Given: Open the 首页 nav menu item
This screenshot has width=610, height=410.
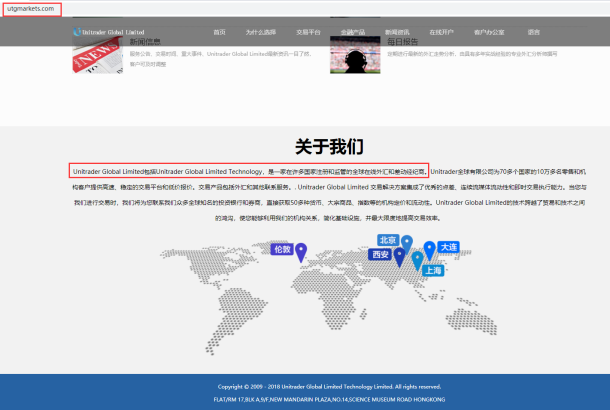Looking at the screenshot, I should pos(219,32).
